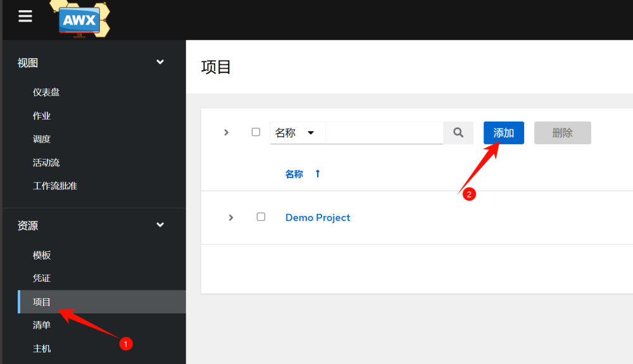Check the Demo Project checkbox

click(261, 217)
